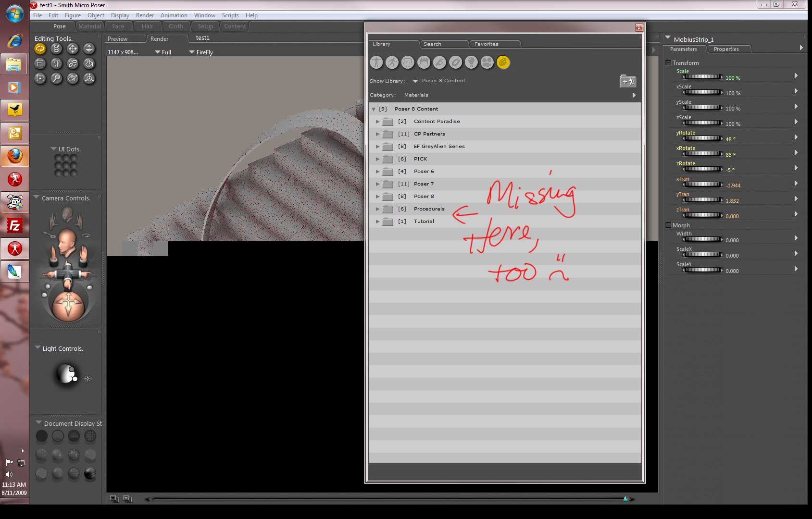The image size is (812, 519).
Task: Select the View Magnifier tool
Action: (x=56, y=78)
